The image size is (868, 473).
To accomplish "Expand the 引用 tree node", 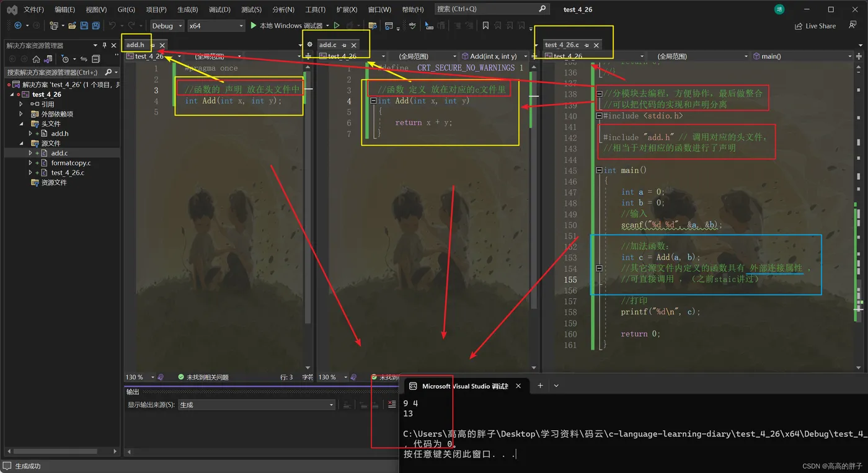I will click(22, 104).
